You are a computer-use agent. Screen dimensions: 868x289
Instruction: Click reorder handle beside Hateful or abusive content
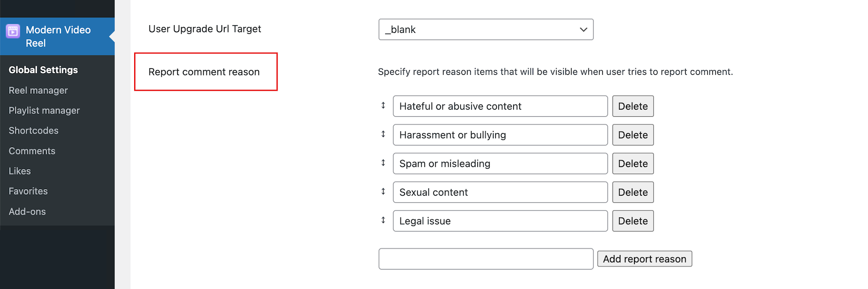pos(383,106)
